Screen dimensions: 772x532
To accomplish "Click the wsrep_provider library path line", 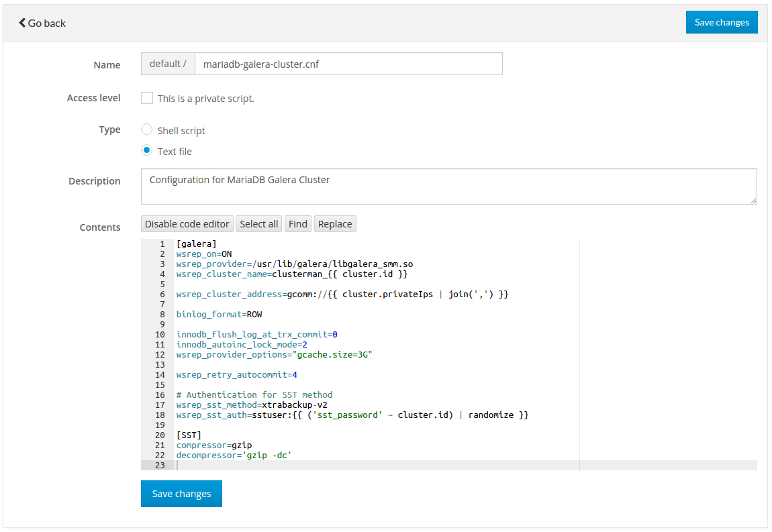I will click(x=295, y=264).
